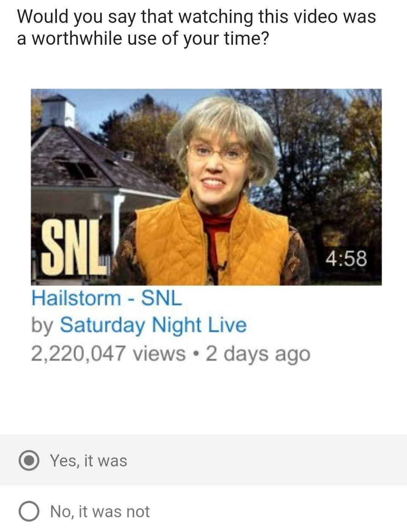
Task: Click the 4:58 duration badge
Action: [346, 258]
